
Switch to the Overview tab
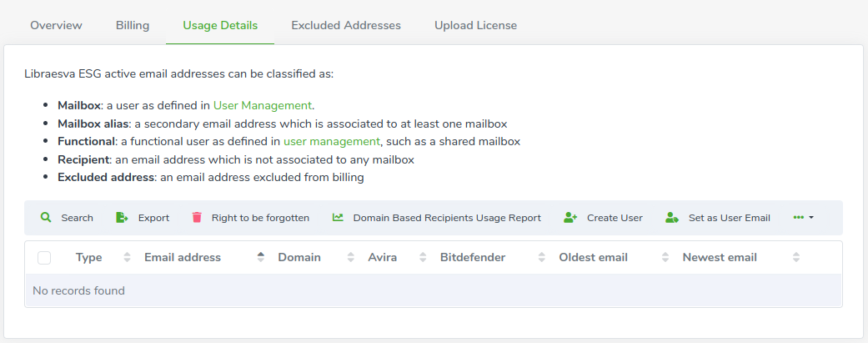point(56,26)
